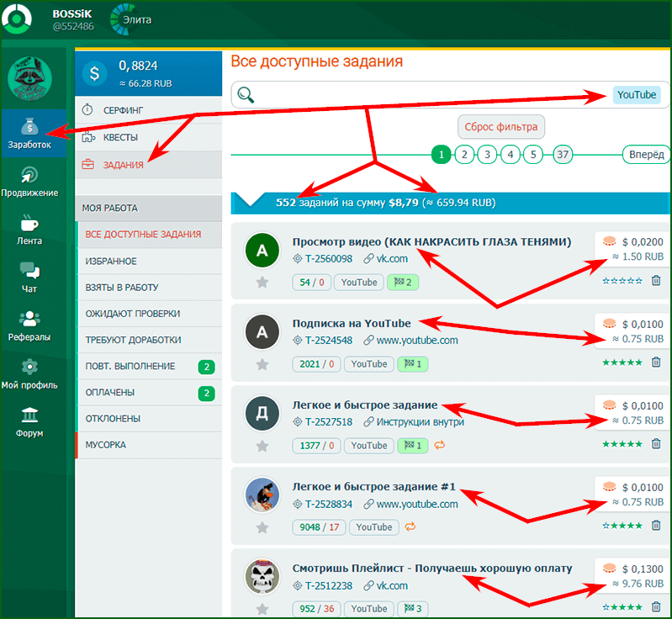Screen dimensions: 672x619
Task: Open ОТКЛОНЕНЫ list
Action: click(150, 418)
